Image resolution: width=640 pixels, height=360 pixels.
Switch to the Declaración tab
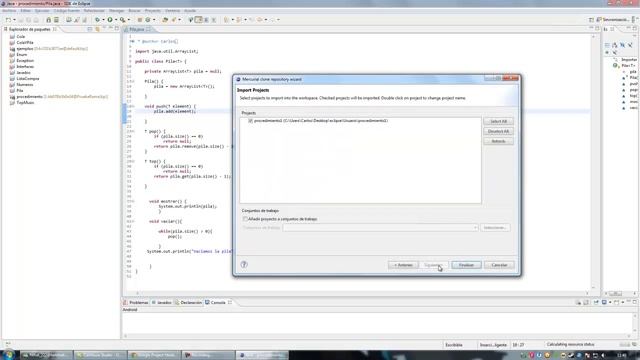[x=188, y=302]
